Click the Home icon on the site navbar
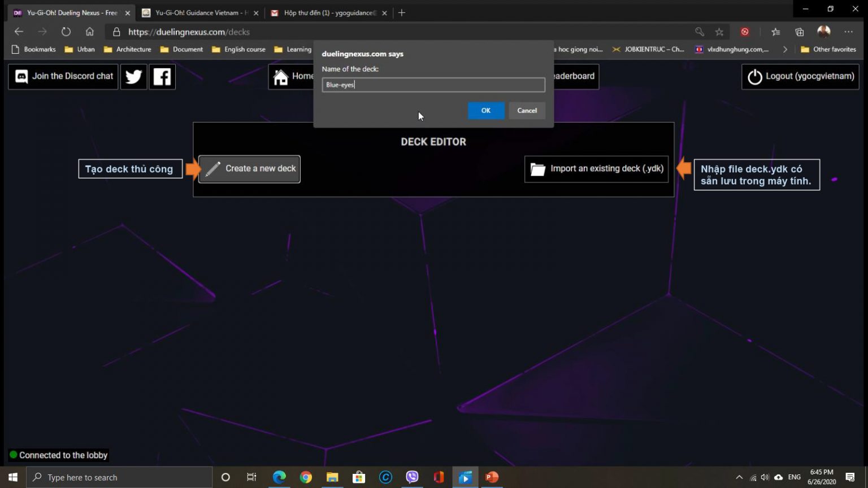This screenshot has height=488, width=868. pos(282,76)
